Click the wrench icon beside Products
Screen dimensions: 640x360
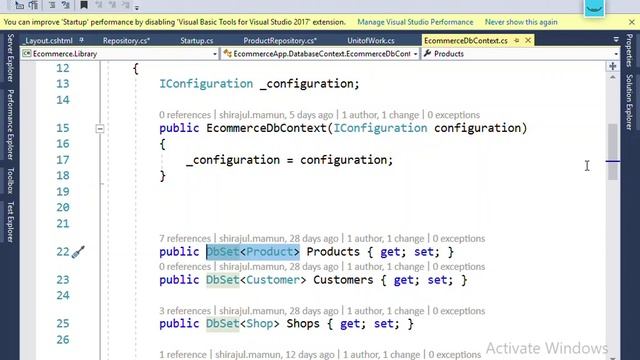click(x=427, y=53)
